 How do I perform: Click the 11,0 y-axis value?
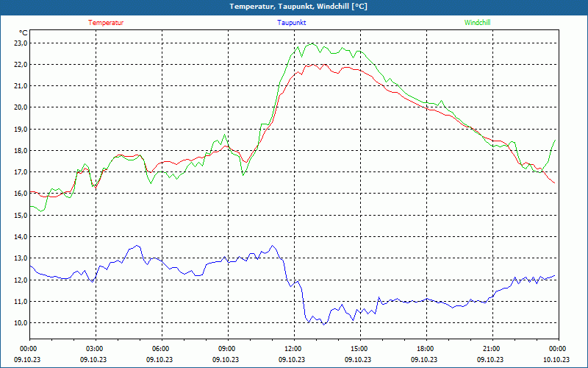tap(21, 301)
